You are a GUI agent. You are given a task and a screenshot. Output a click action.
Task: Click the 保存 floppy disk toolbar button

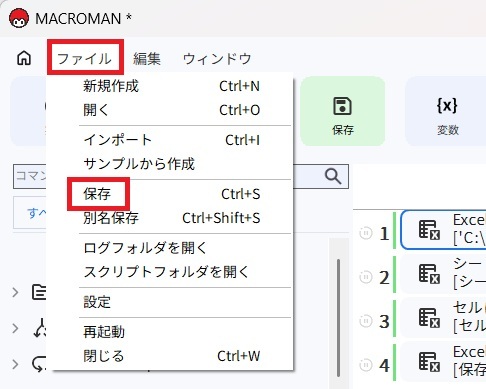(343, 111)
